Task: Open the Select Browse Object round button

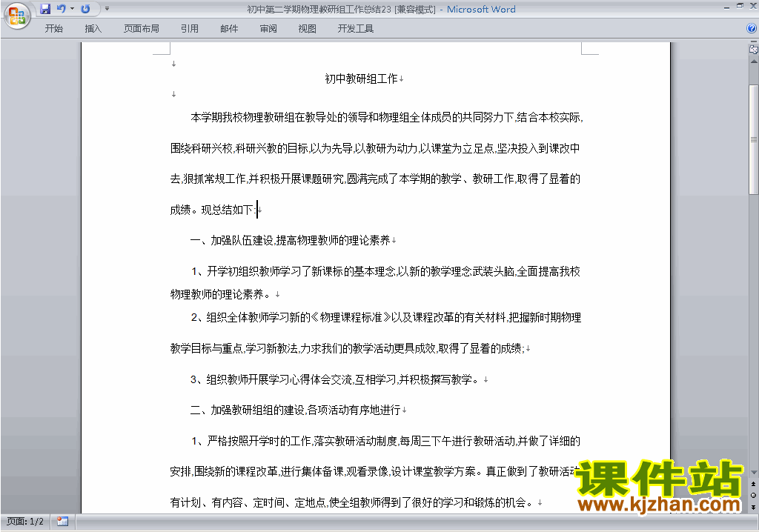Action: (x=753, y=495)
